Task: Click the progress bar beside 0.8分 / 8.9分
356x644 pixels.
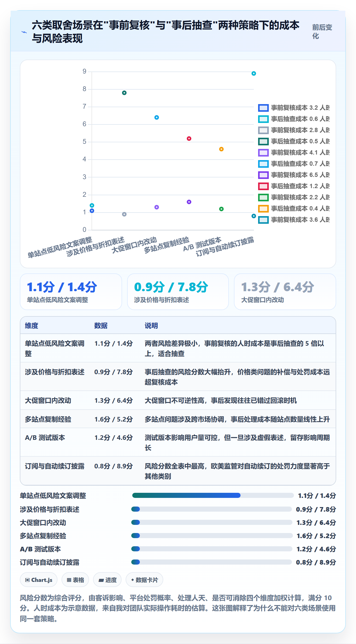Action: point(212,562)
